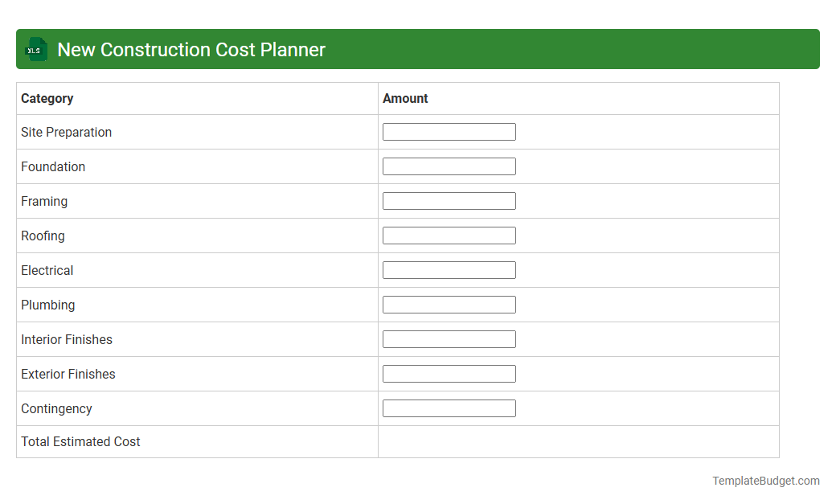836x504 pixels.
Task: Open the TemplateBudget.com link
Action: pos(765,480)
